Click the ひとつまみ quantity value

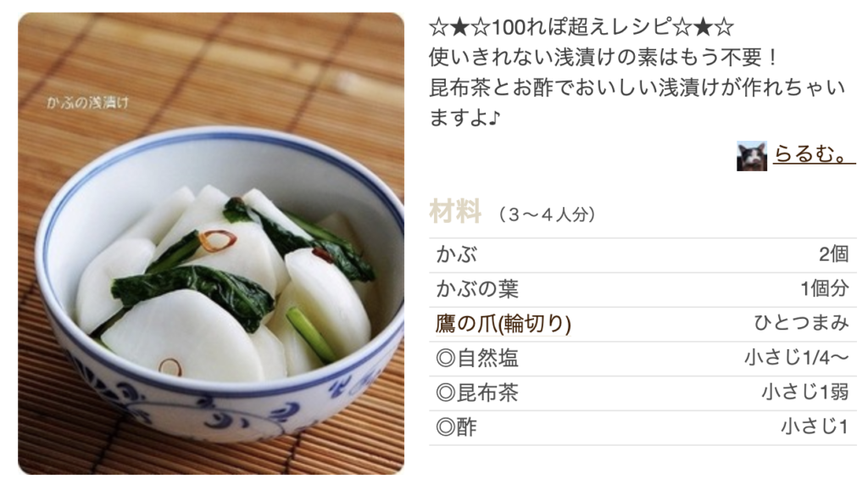(801, 323)
